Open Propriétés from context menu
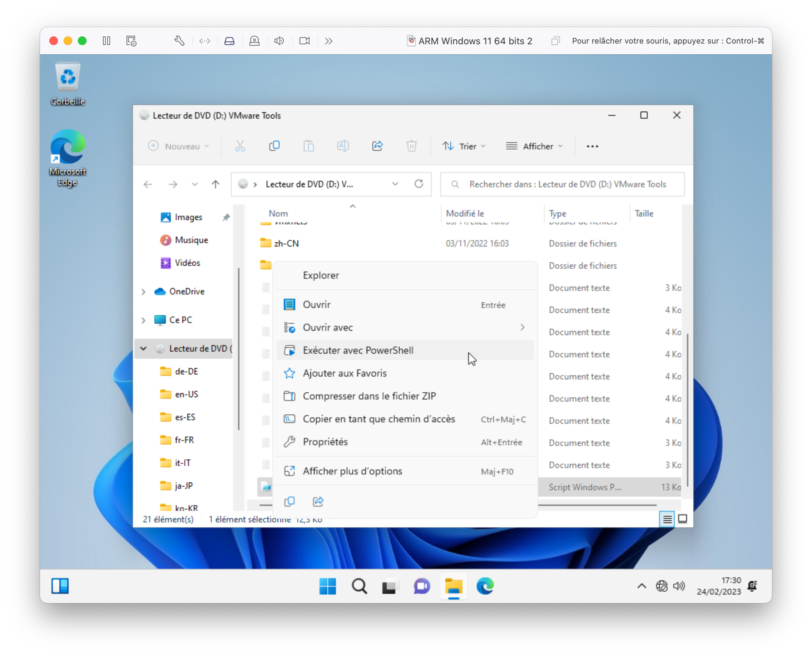The width and height of the screenshot is (812, 656). tap(405, 442)
